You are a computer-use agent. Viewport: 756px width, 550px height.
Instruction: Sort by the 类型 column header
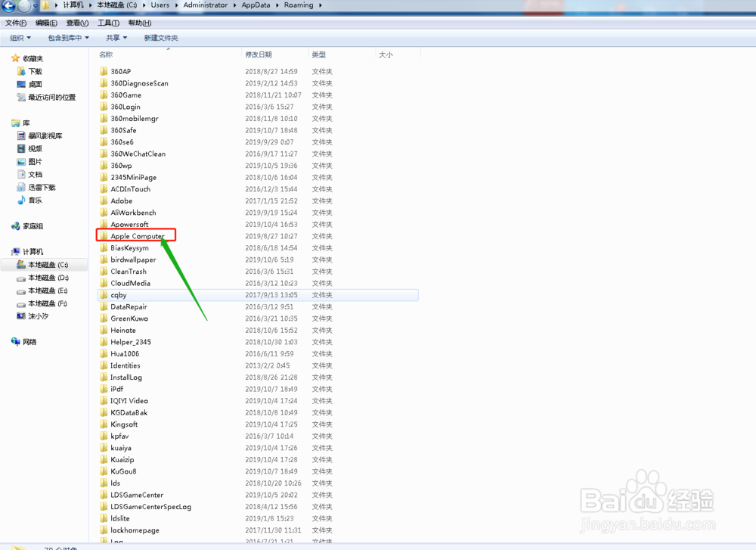click(319, 54)
